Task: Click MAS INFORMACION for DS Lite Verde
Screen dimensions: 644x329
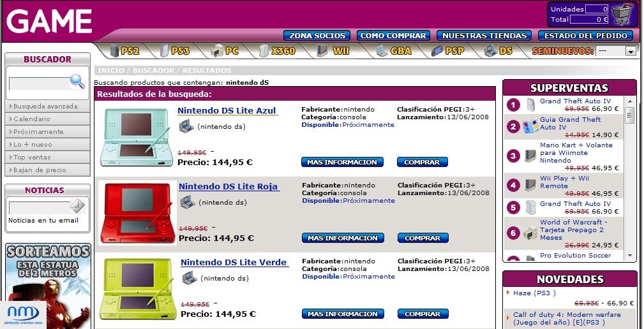Action: [343, 314]
